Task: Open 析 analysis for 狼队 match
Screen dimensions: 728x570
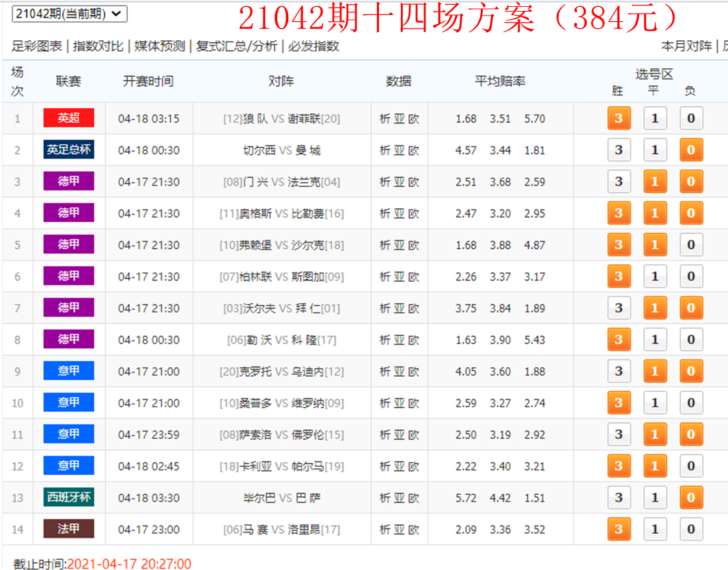Action: [385, 119]
